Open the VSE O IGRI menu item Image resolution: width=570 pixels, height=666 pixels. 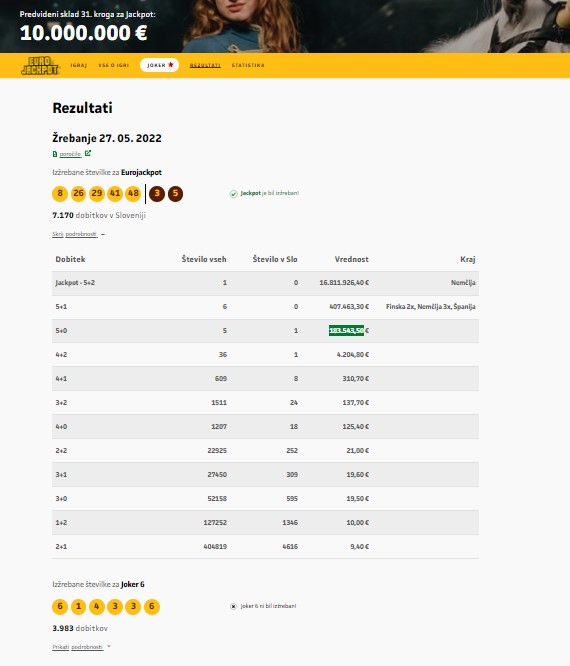(113, 65)
